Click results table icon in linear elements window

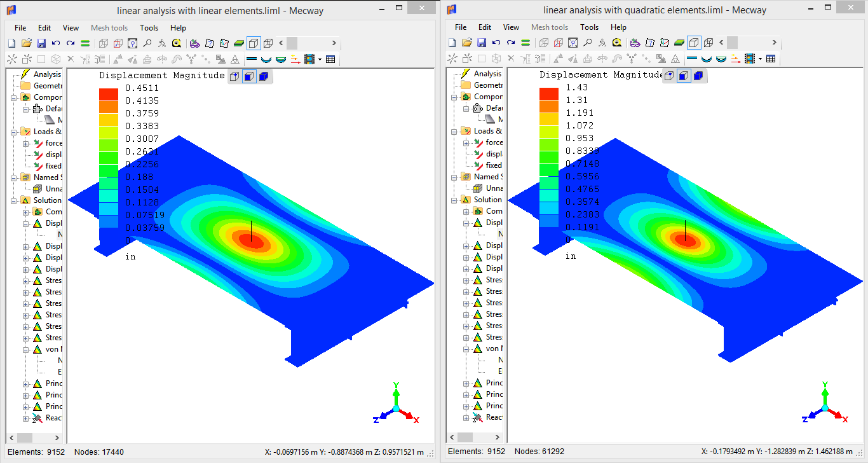(x=330, y=59)
